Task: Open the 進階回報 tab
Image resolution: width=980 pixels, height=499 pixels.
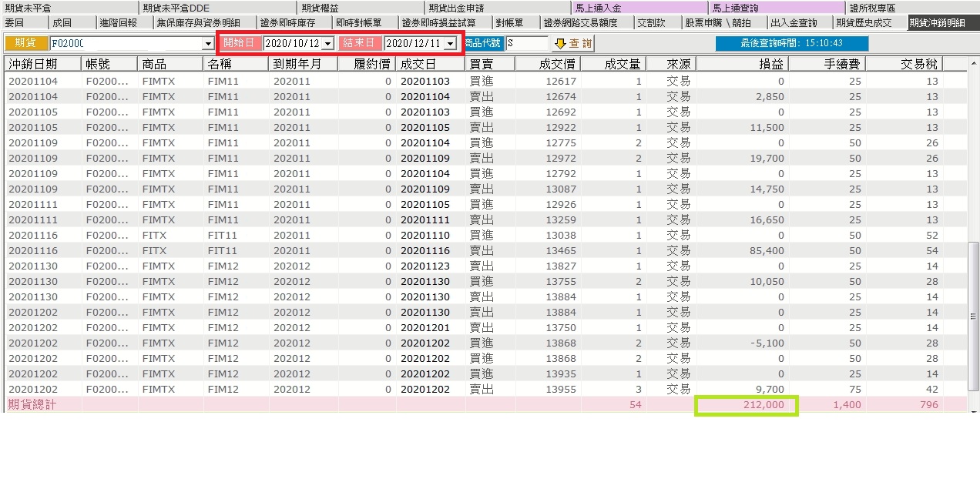Action: (x=123, y=22)
